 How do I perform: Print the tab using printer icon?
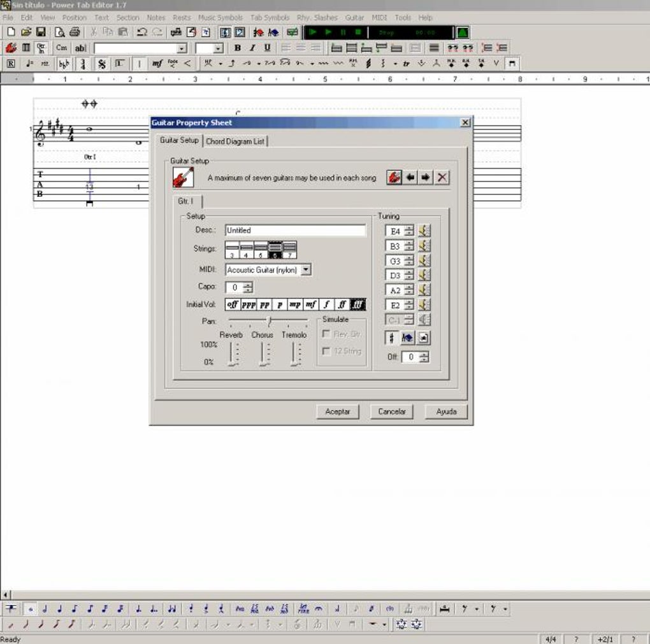click(75, 32)
